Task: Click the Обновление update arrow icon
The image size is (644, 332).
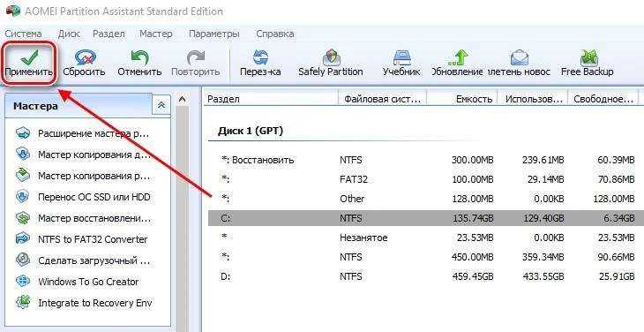Action: click(458, 57)
